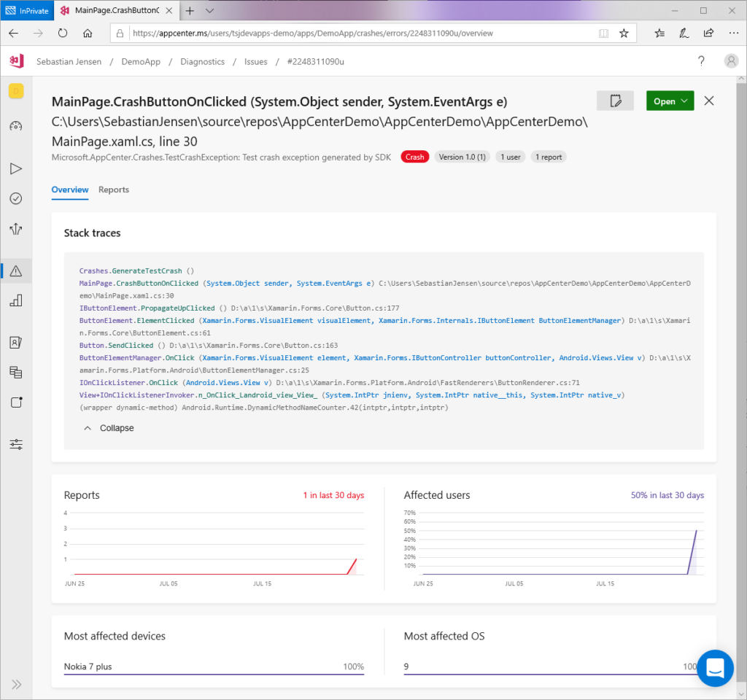The image size is (747, 700).
Task: Click the speedometer icon in the sidebar
Action: click(x=16, y=125)
